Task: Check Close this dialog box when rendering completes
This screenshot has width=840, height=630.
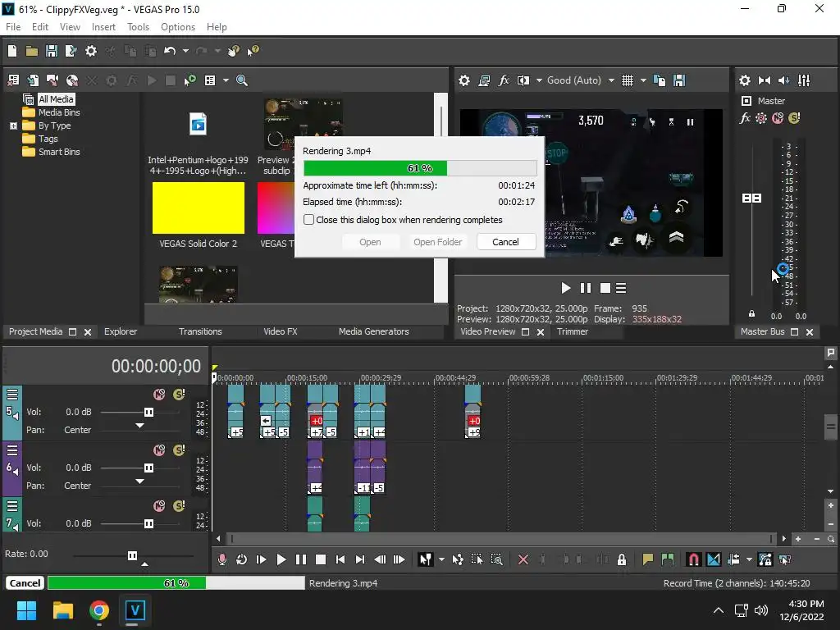Action: coord(308,220)
